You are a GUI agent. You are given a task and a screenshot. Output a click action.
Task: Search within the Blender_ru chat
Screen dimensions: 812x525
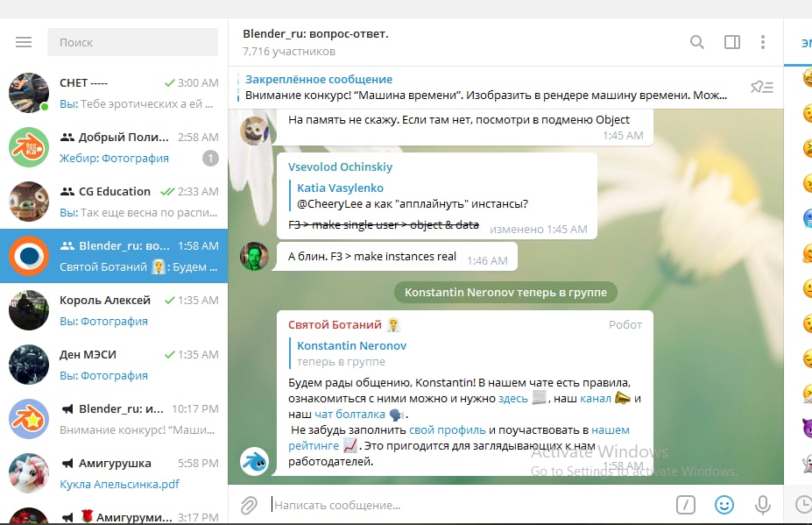tap(697, 42)
